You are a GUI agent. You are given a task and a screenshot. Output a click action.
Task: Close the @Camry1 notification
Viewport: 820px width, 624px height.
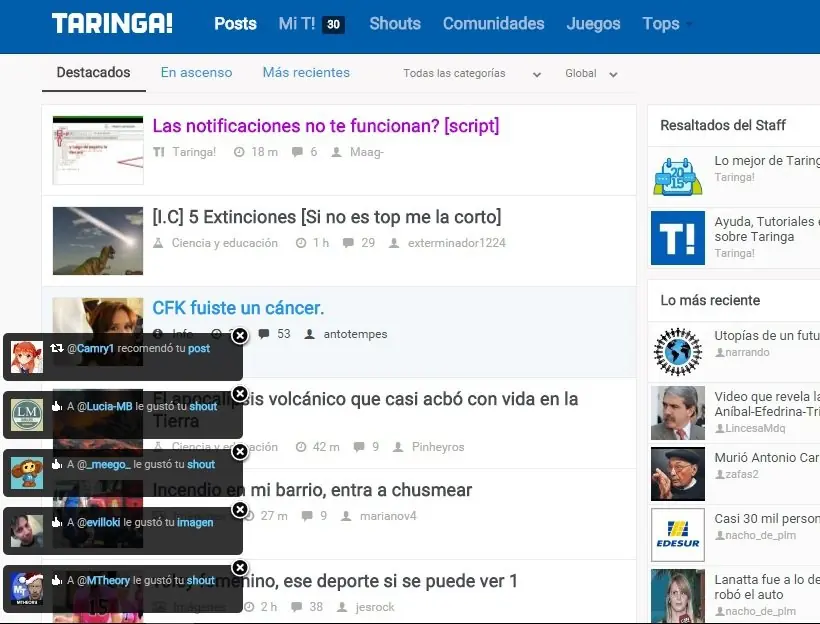point(240,335)
